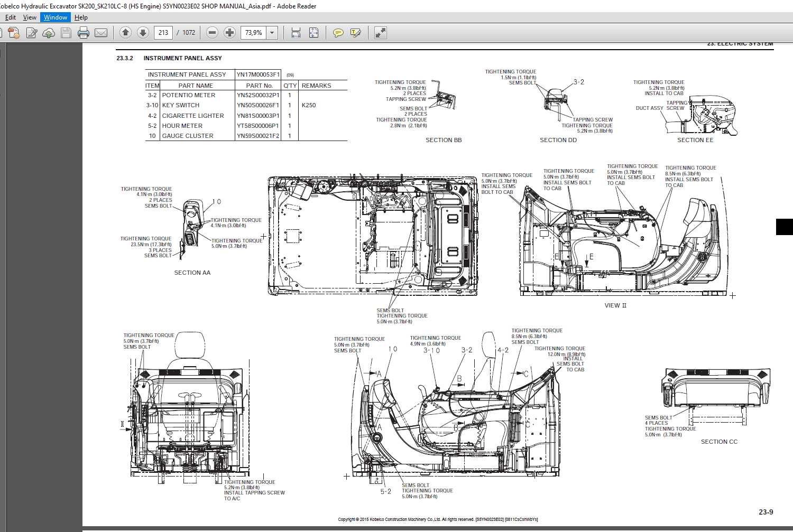793x532 pixels.
Task: Open the Edit menu
Action: coord(11,17)
